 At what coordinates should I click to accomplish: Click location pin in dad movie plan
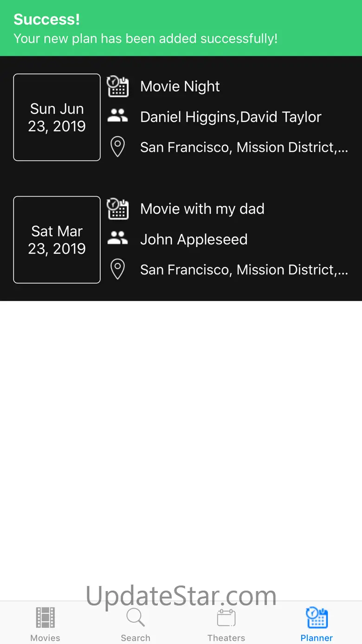pyautogui.click(x=118, y=270)
